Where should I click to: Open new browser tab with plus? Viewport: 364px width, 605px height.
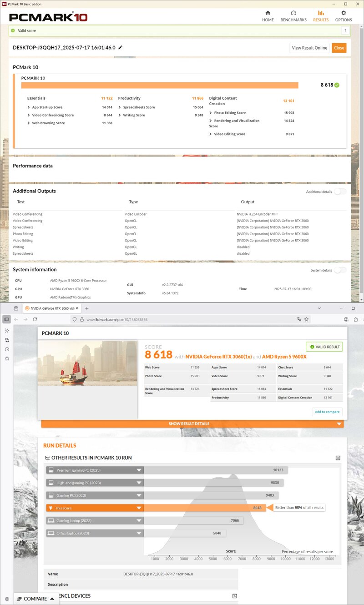pyautogui.click(x=87, y=308)
